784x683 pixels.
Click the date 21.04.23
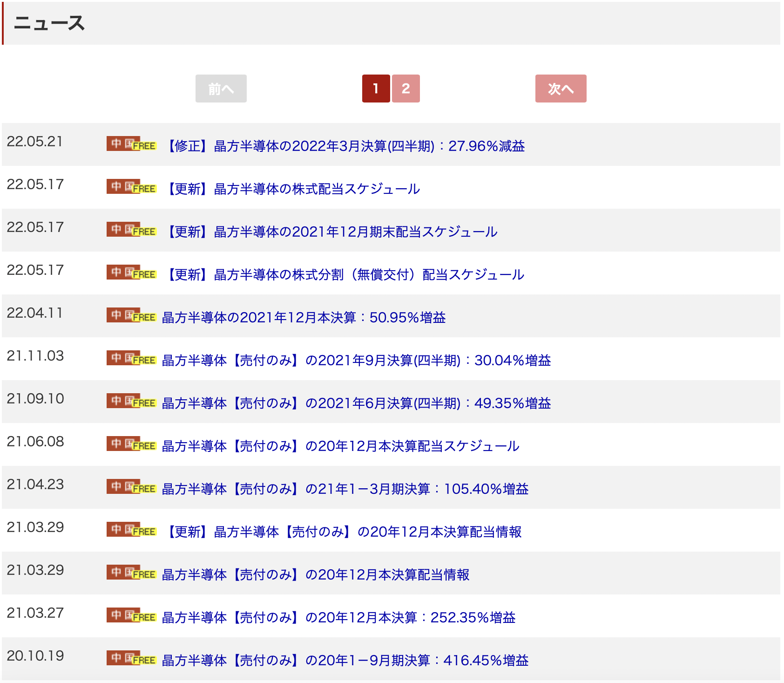35,485
